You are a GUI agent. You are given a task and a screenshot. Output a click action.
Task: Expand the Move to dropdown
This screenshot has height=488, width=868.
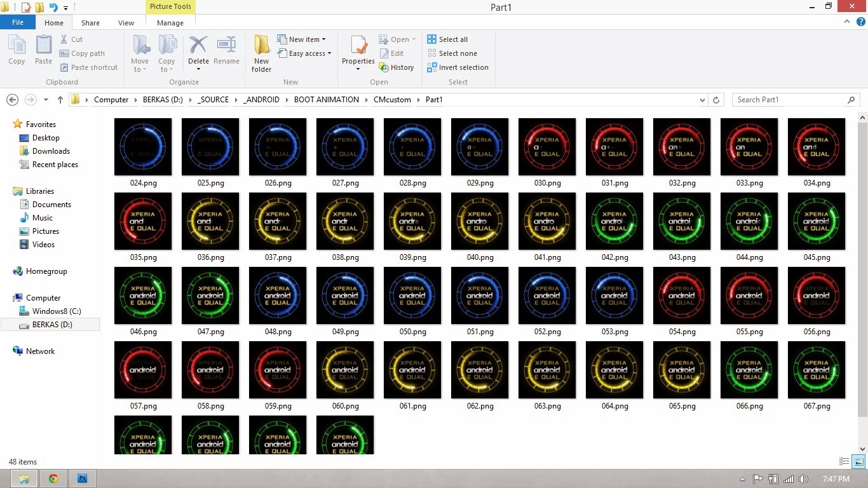click(x=144, y=70)
